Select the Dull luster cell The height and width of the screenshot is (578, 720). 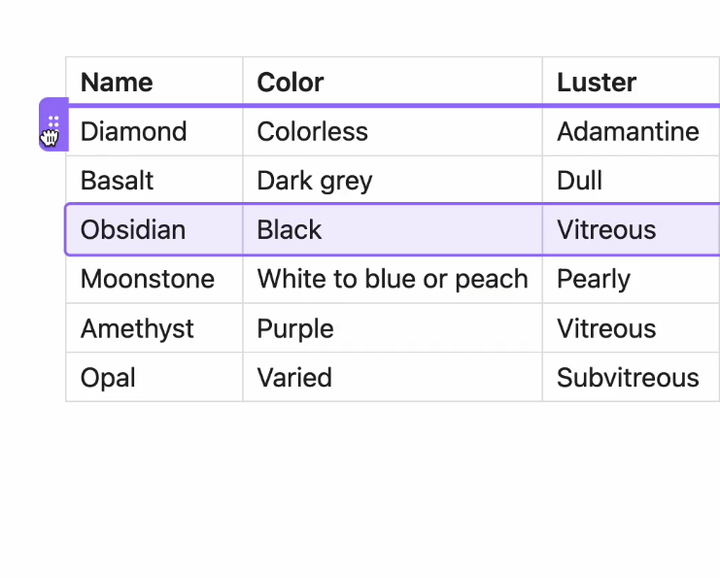click(580, 180)
